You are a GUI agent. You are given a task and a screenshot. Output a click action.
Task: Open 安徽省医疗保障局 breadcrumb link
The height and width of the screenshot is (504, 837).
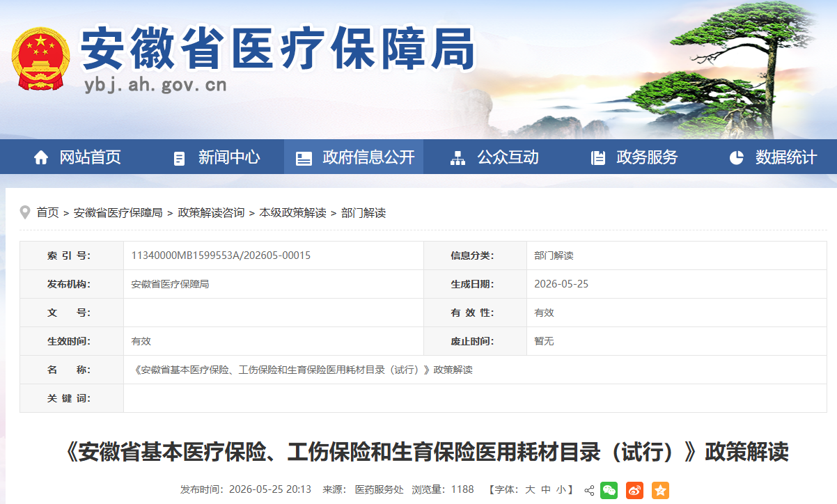[x=118, y=212]
